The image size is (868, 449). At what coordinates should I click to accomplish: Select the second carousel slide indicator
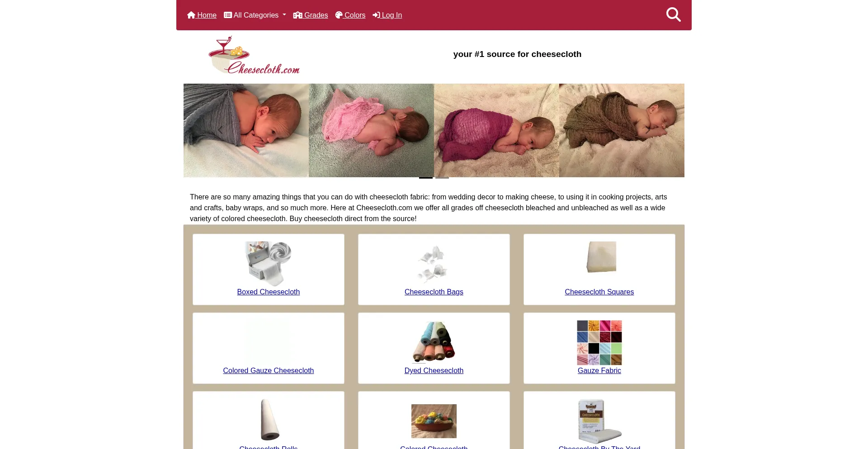[x=442, y=178]
